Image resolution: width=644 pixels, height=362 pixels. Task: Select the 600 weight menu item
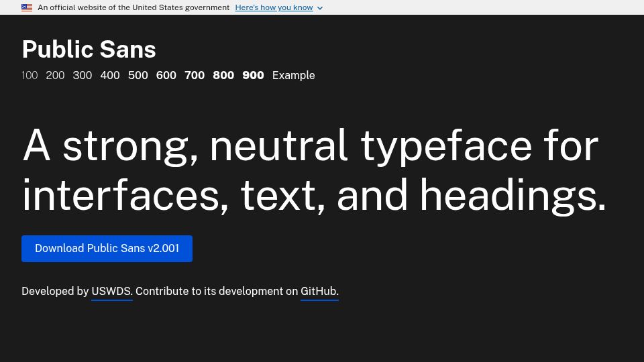(x=166, y=75)
